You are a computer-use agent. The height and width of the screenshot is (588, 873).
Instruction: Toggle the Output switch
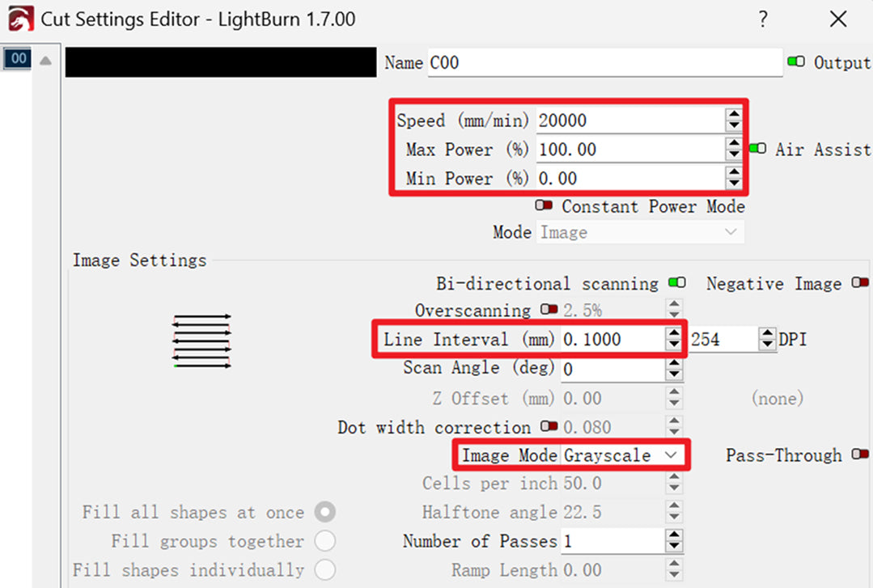coord(796,62)
